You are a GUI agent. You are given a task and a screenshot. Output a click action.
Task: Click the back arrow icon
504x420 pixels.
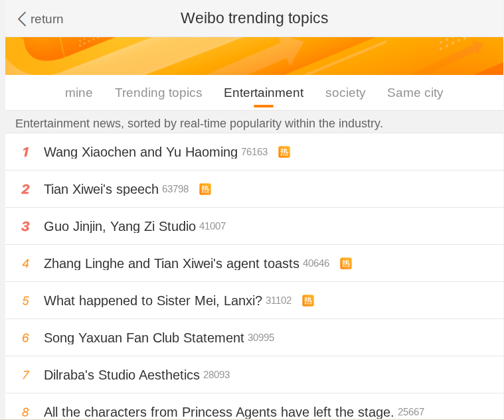pos(22,19)
